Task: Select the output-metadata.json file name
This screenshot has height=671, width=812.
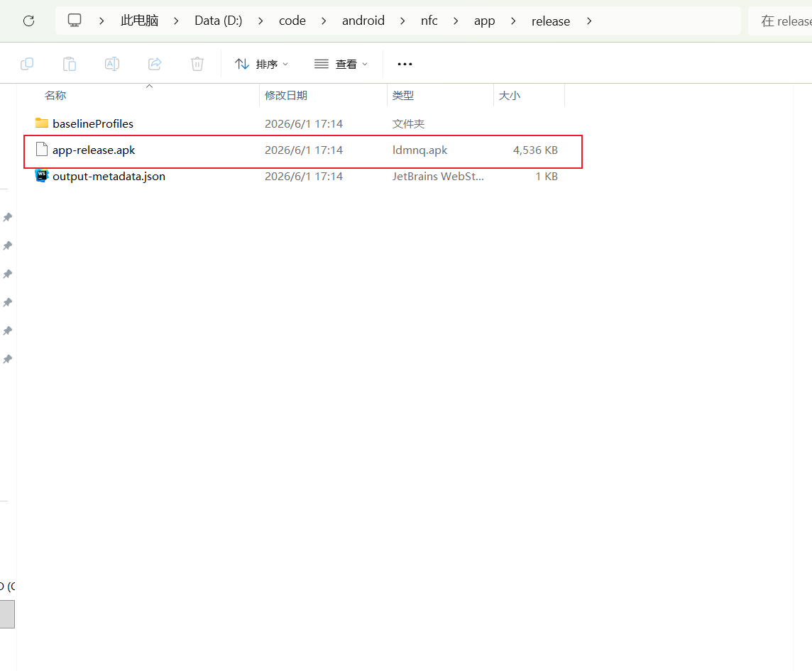Action: pos(109,176)
